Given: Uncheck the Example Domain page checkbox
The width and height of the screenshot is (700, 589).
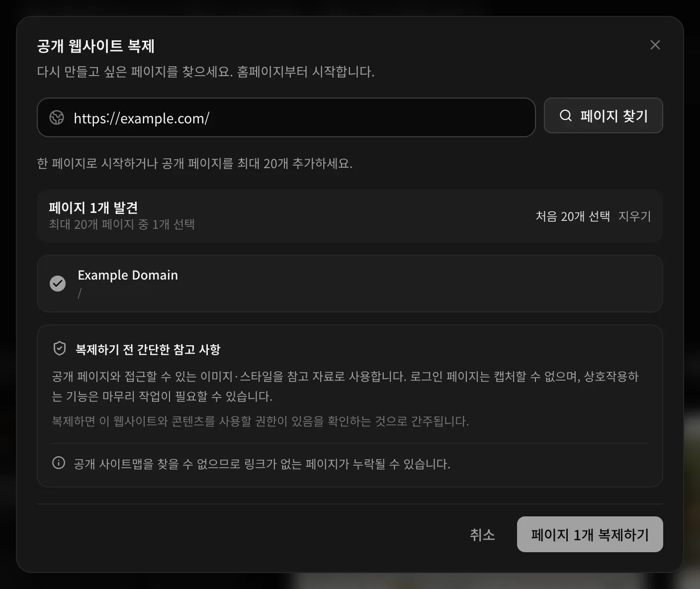Looking at the screenshot, I should pos(58,284).
